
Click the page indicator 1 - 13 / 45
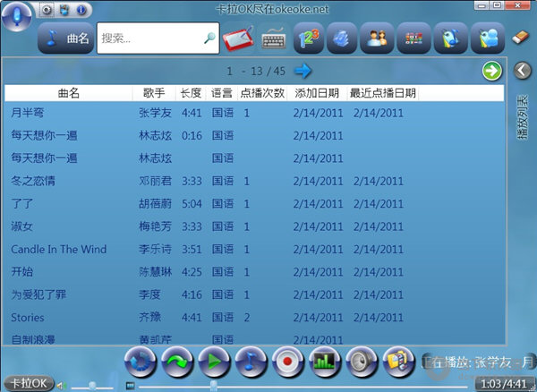pos(256,72)
